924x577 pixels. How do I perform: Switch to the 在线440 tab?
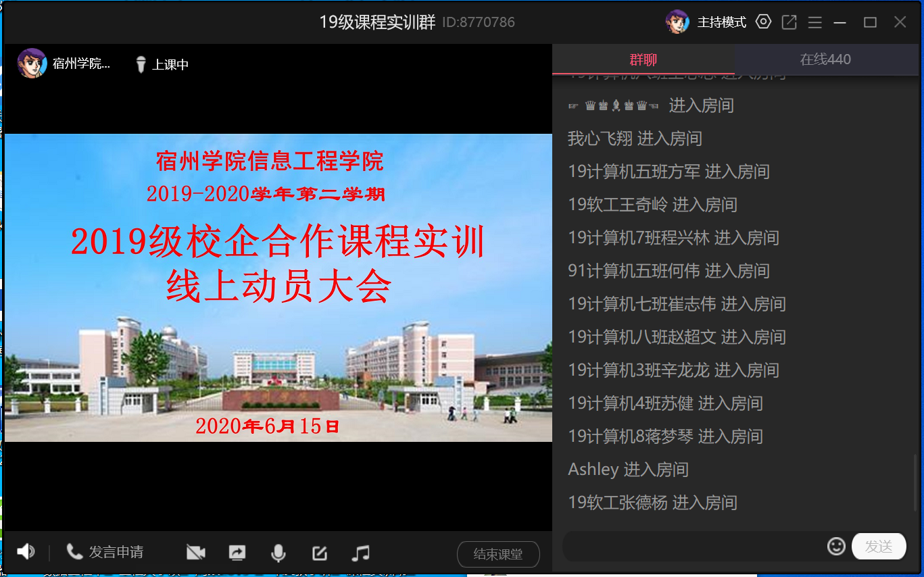click(825, 59)
